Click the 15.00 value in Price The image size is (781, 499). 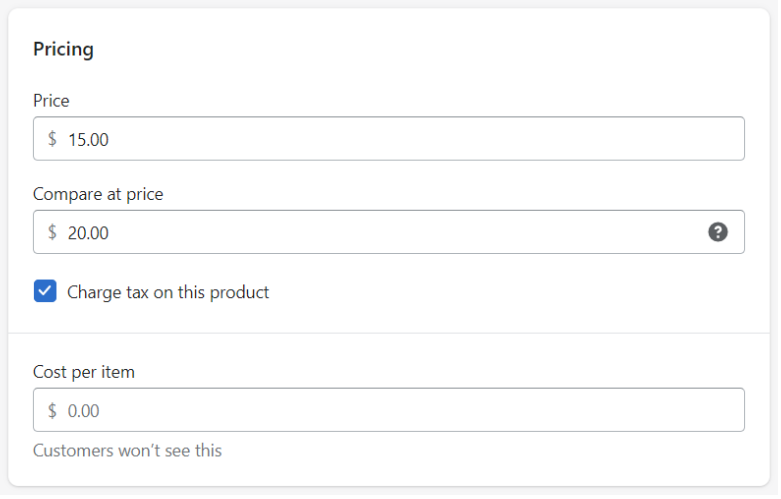coord(89,140)
